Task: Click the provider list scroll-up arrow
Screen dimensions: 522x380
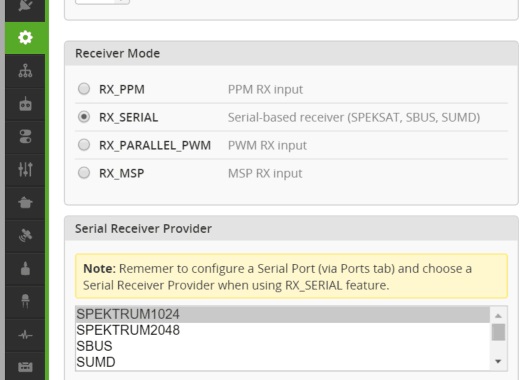Action: click(x=498, y=316)
